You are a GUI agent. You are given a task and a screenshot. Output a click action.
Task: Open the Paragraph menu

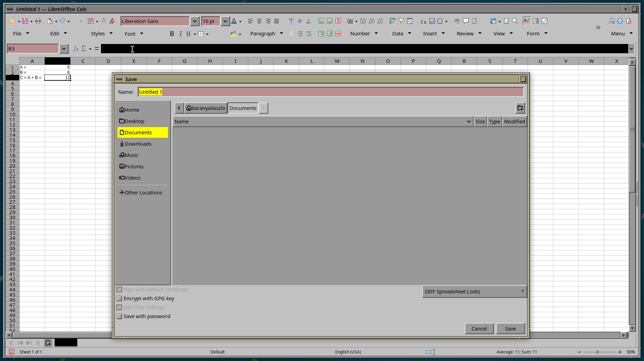tap(267, 34)
